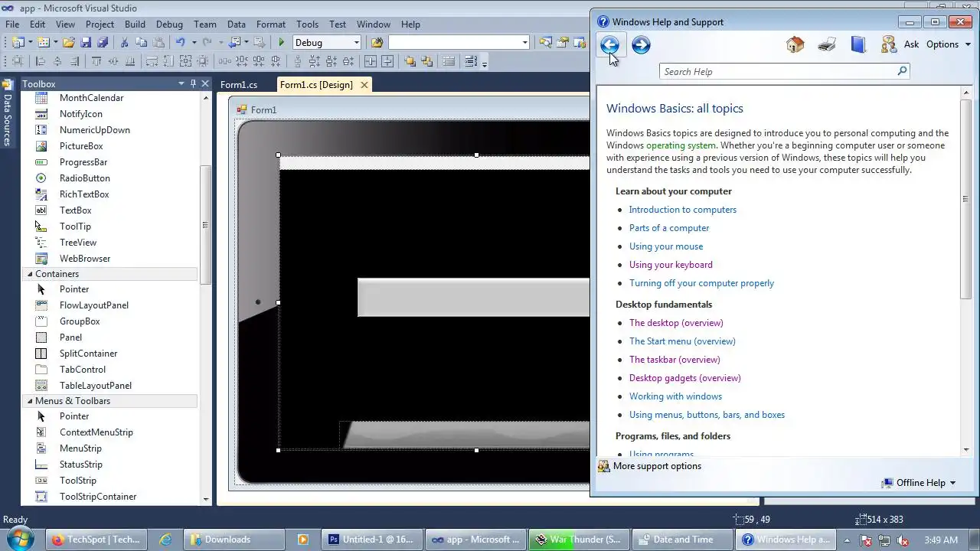Click Help window Forward arrow

coord(641,45)
